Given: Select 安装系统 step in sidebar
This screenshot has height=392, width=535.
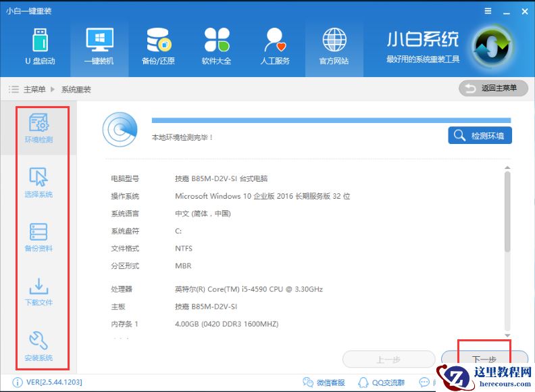Looking at the screenshot, I should click(39, 347).
